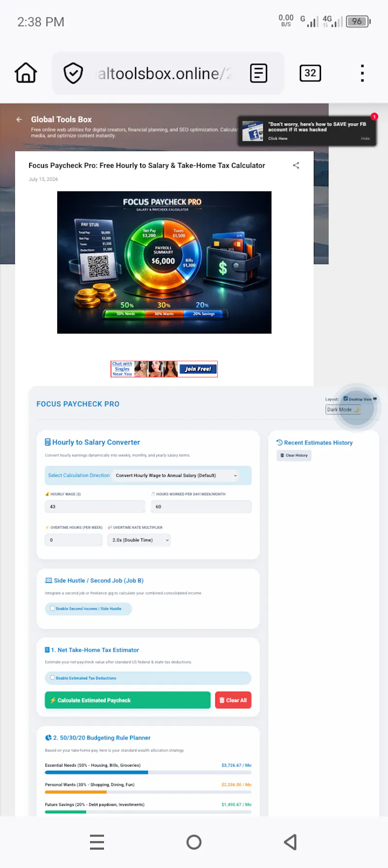Tap the browser home icon
388x868 pixels.
pyautogui.click(x=26, y=73)
